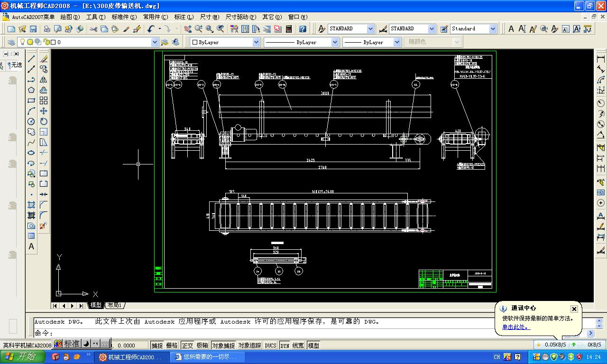Screen dimensions: 607x364
Task: Click the Undo arrow icon
Action: pyautogui.click(x=151, y=29)
